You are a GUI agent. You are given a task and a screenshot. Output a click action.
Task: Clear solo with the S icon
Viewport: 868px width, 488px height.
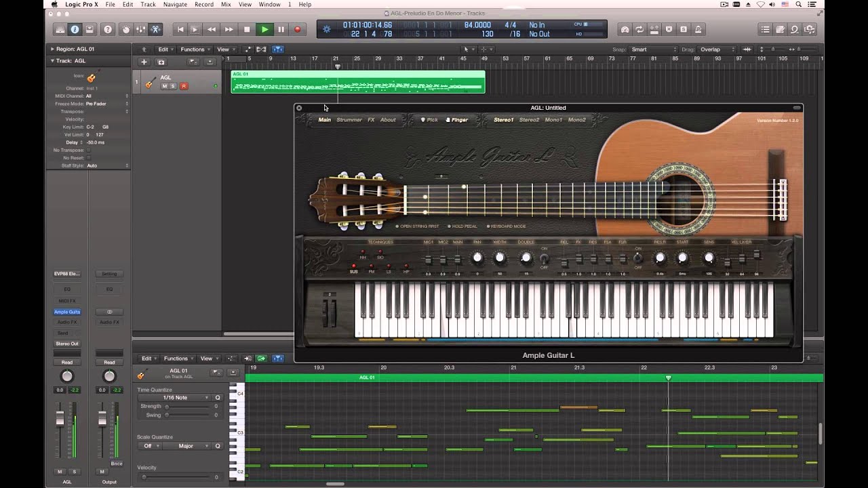[x=684, y=29]
